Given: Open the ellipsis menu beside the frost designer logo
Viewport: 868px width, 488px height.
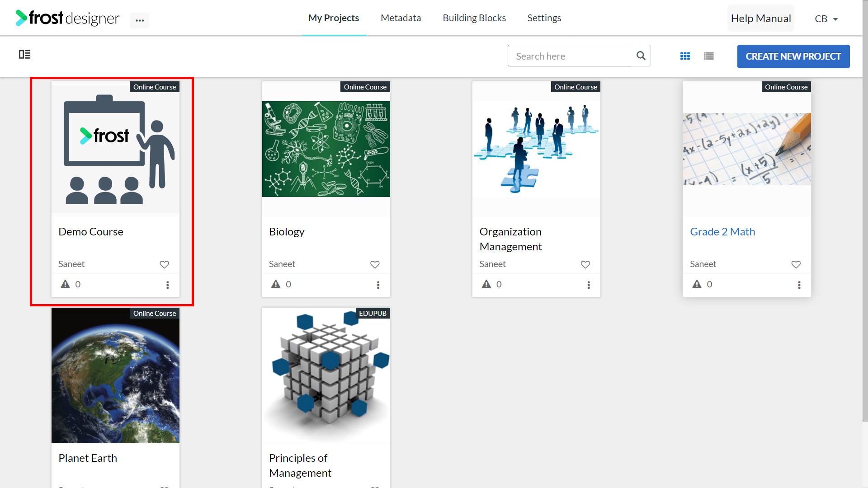Looking at the screenshot, I should [x=140, y=20].
